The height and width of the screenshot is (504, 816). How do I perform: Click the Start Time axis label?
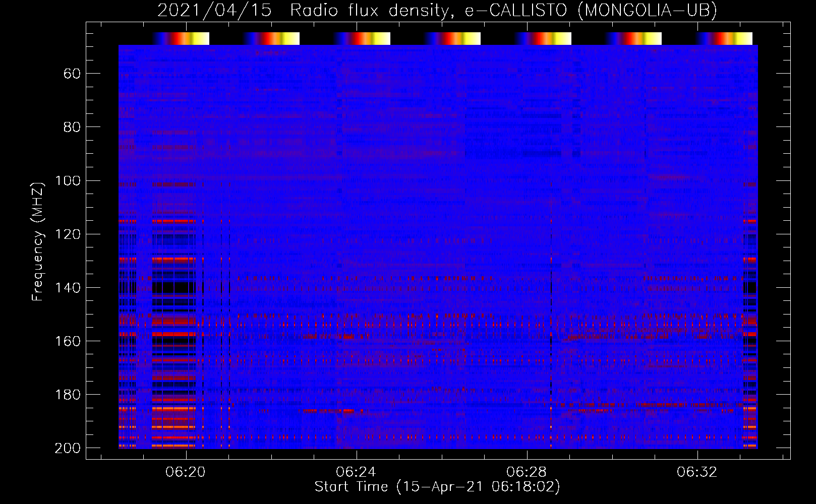tap(437, 487)
